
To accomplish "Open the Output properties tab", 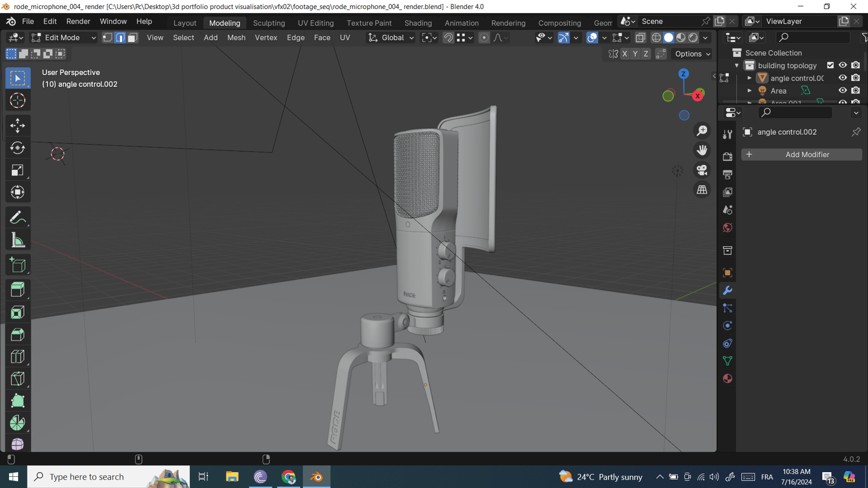I will [727, 175].
